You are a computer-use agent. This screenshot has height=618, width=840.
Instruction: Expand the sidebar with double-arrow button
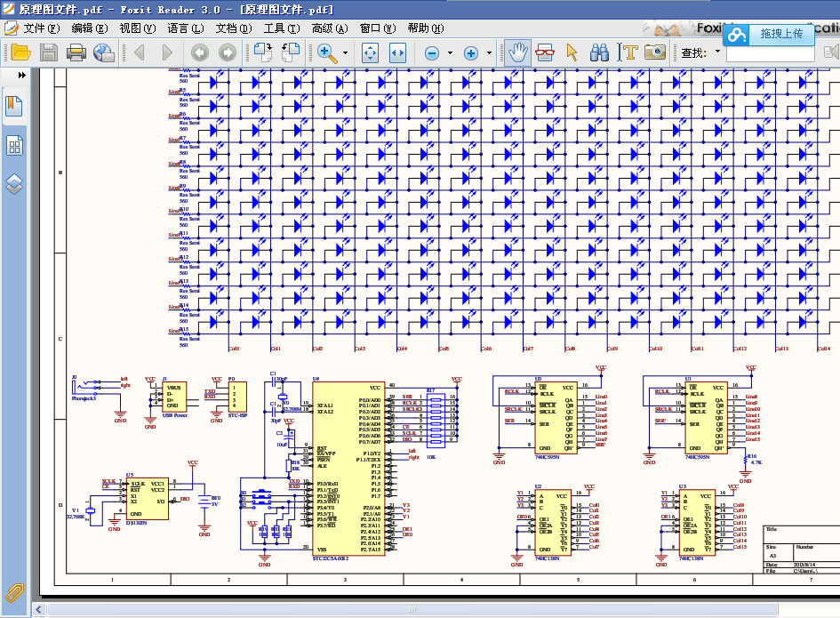[x=21, y=76]
